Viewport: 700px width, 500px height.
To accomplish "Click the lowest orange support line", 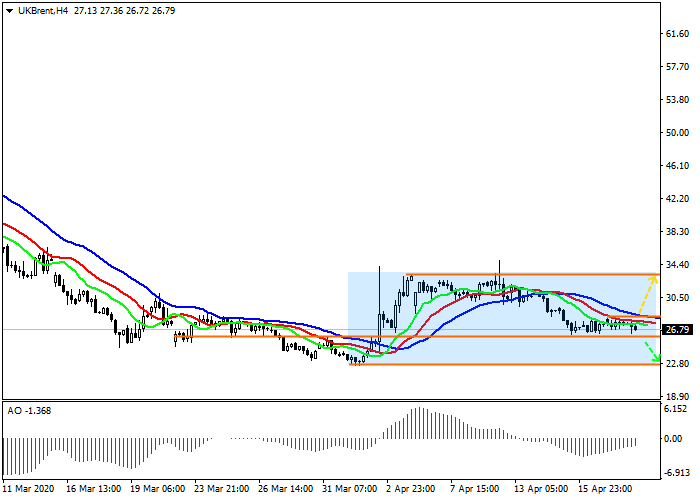I will coord(500,364).
